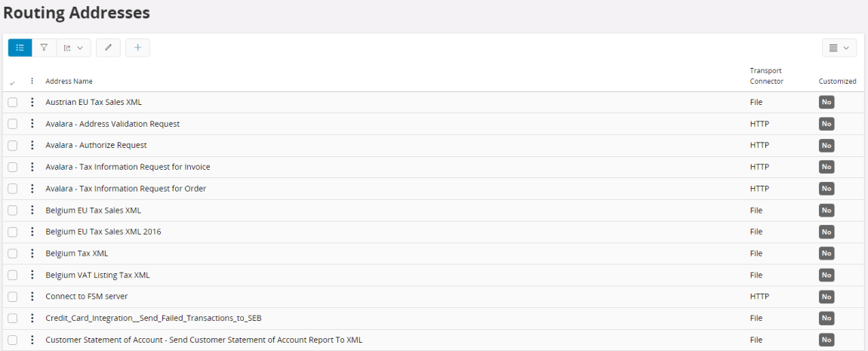Click the 'No' badge for Belgium EU Tax Sales XML

point(826,211)
